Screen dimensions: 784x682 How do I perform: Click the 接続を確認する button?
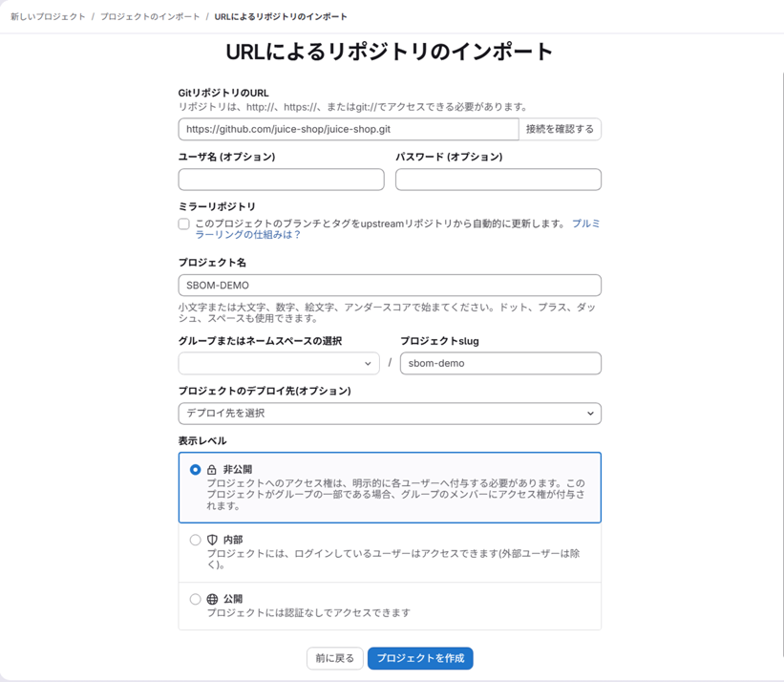click(x=560, y=129)
